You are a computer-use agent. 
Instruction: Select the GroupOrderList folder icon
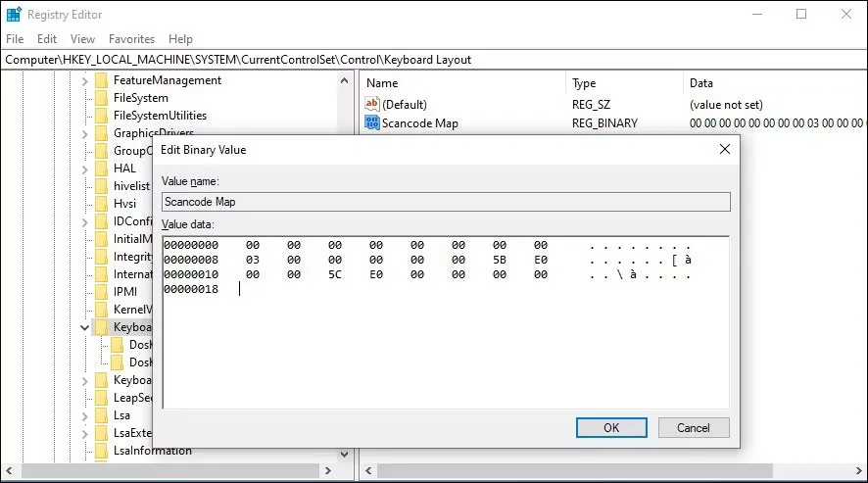[x=101, y=151]
